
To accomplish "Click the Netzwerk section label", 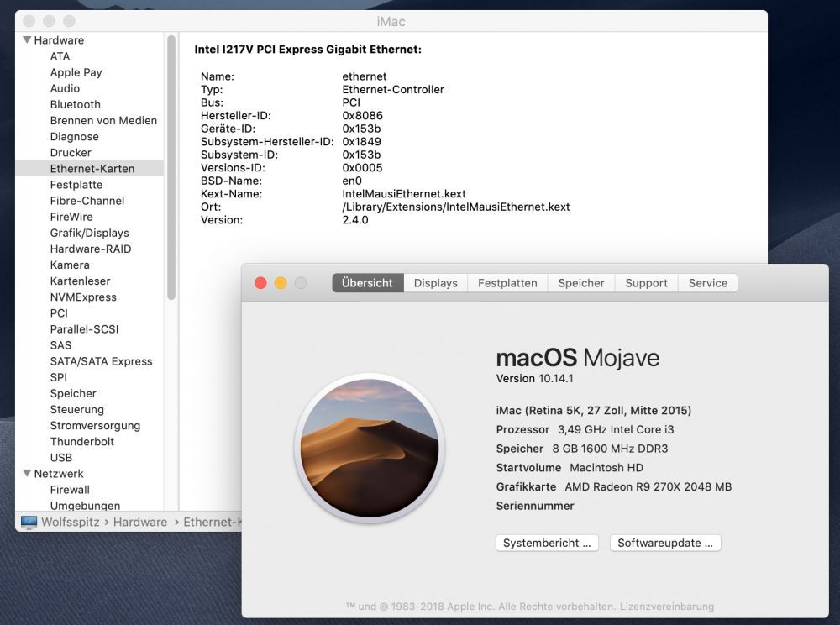I will click(x=59, y=474).
